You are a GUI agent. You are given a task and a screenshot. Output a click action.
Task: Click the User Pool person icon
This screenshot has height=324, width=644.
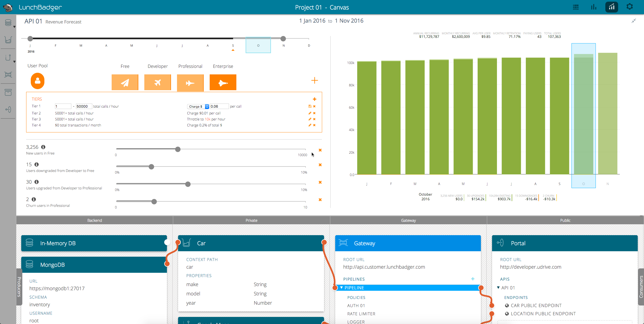(38, 81)
